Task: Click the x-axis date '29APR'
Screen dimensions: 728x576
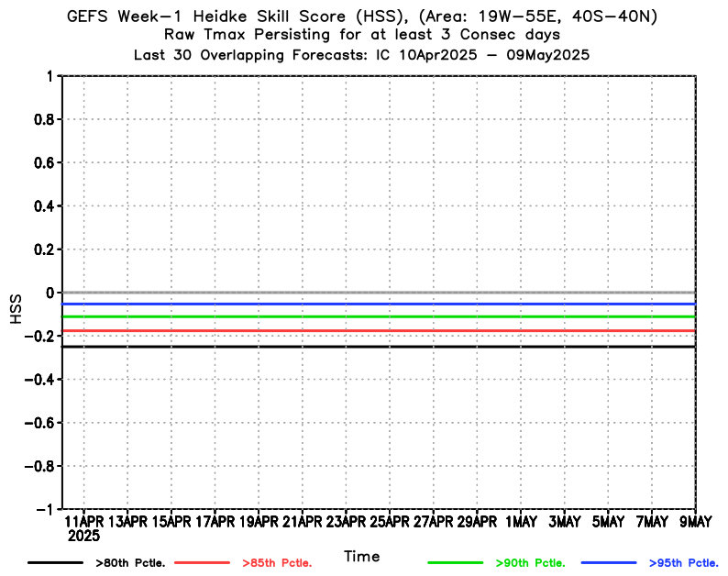Action: (x=477, y=522)
